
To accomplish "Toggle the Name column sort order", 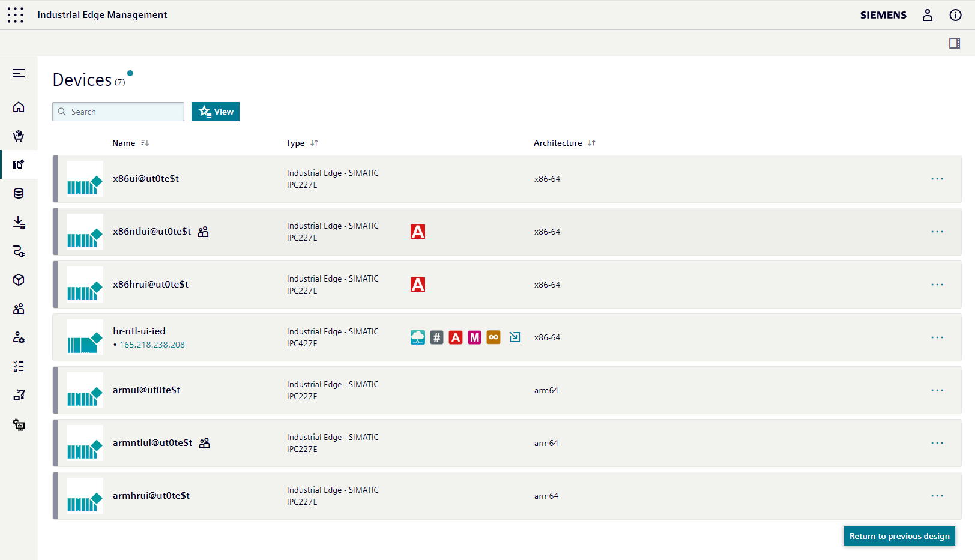I will point(145,142).
